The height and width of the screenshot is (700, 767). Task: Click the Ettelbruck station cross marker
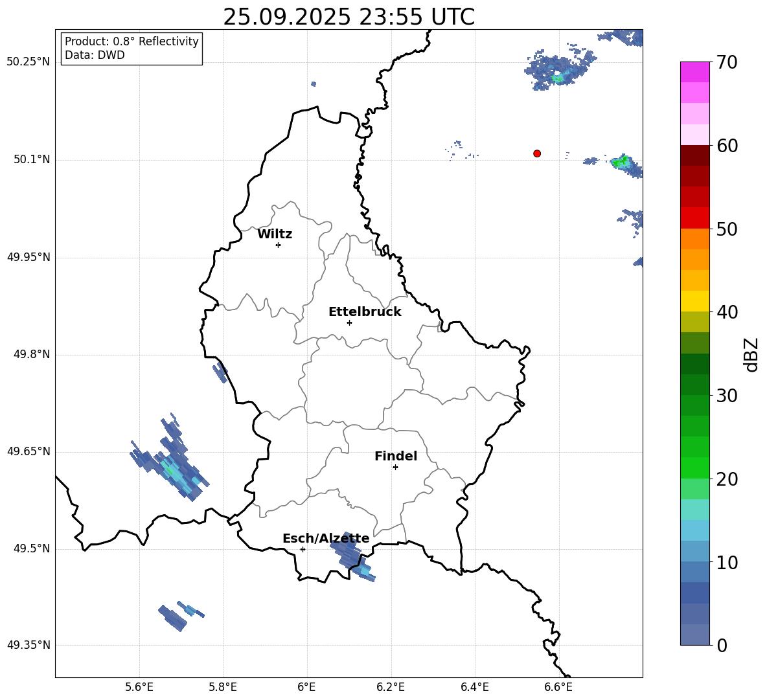[x=349, y=322]
